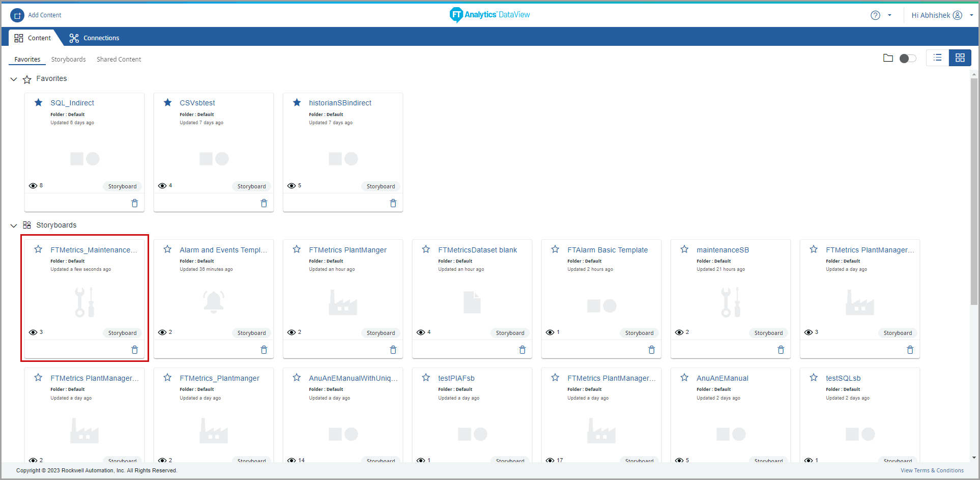This screenshot has height=480, width=980.
Task: Click the Connections tab icon
Action: pos(74,38)
